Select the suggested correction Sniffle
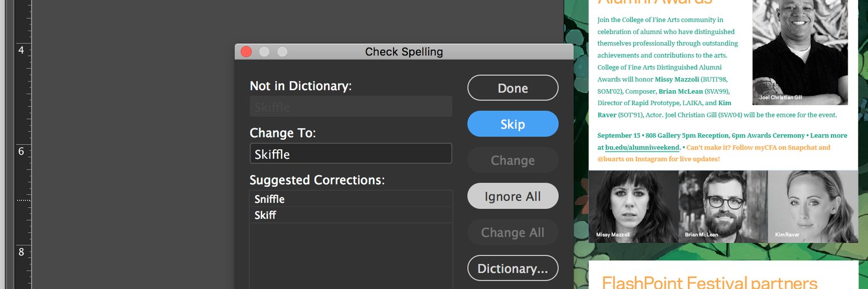 tap(351, 199)
